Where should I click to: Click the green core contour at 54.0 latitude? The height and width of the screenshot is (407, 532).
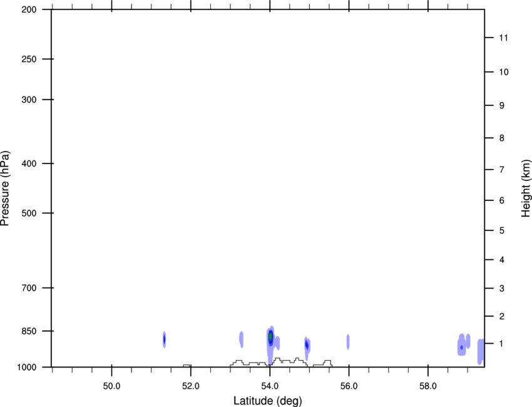coord(270,337)
